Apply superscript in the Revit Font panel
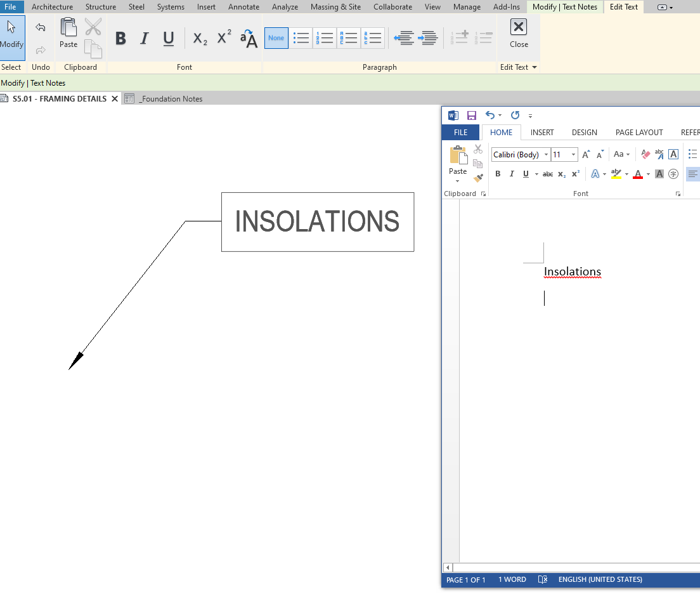Image resolution: width=700 pixels, height=599 pixels. pos(223,37)
